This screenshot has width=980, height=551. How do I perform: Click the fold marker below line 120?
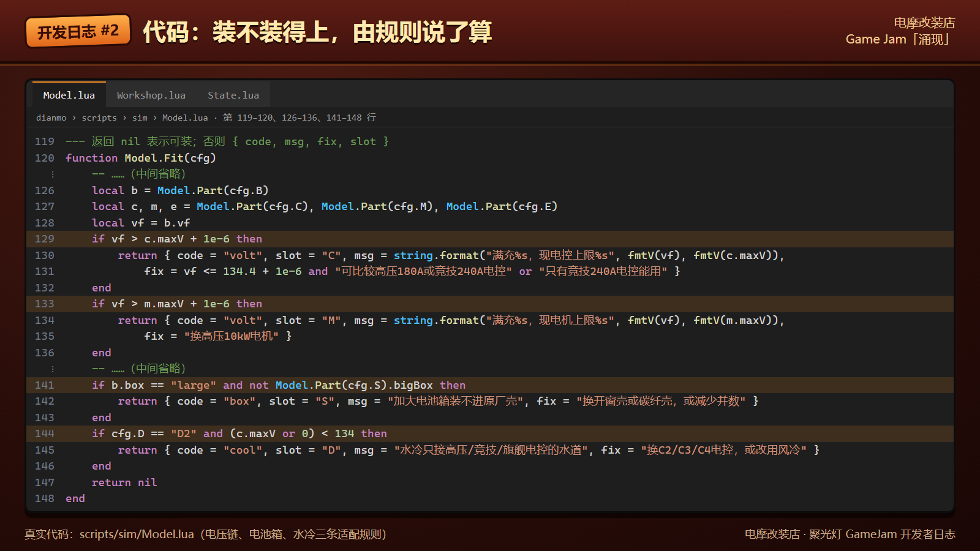pos(53,174)
